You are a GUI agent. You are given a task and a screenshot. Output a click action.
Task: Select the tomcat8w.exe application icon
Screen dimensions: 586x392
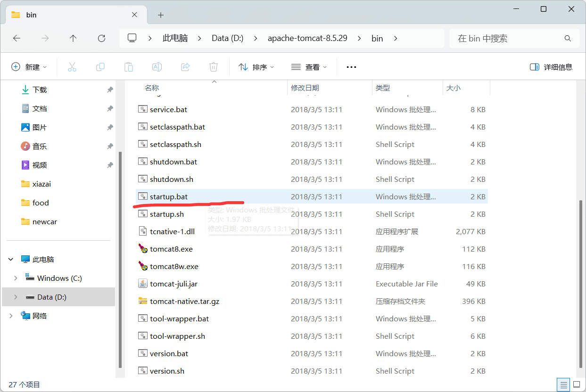[143, 266]
